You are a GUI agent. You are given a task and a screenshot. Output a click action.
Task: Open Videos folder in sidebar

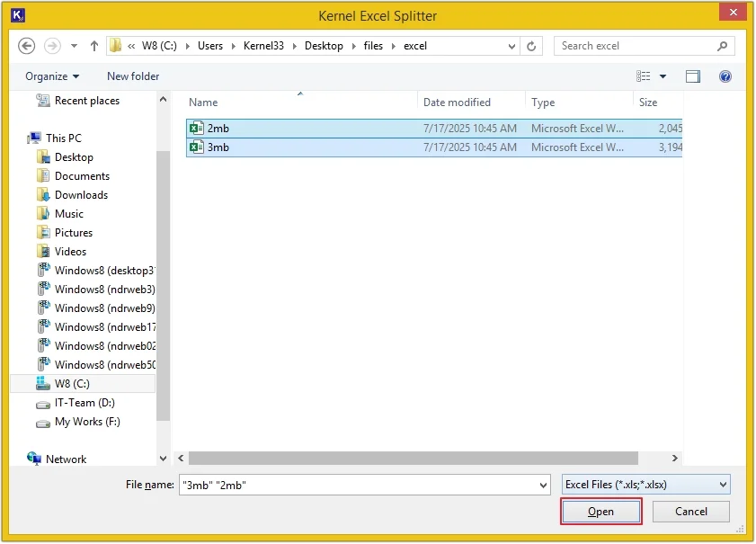tap(62, 252)
